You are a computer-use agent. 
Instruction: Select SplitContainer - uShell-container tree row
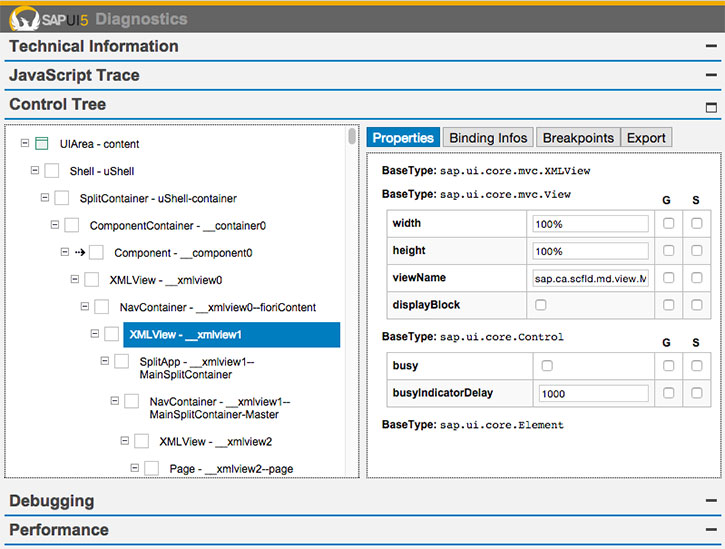tap(158, 198)
